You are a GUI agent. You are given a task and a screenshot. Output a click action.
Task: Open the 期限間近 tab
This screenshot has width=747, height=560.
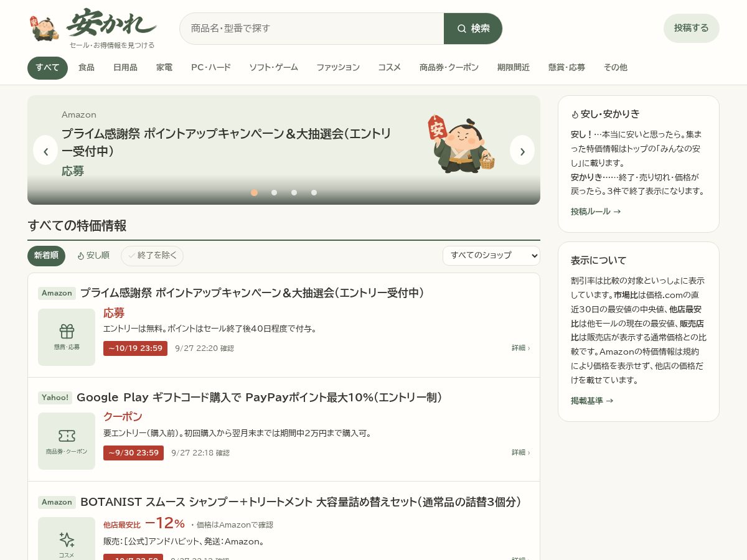514,68
